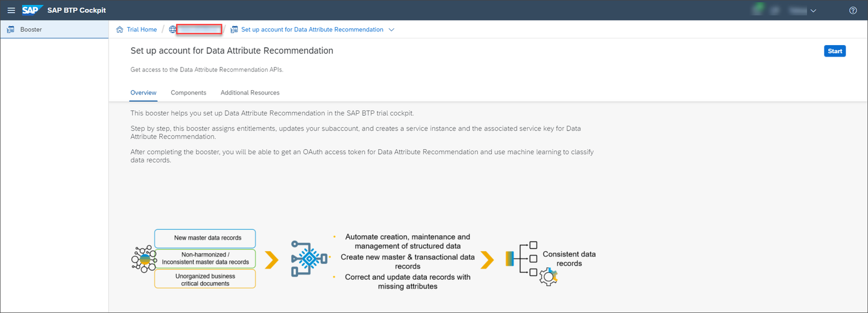Click breadcrumb 'Set up account for Data Attribute Recommendation'
This screenshot has height=313, width=868.
312,29
